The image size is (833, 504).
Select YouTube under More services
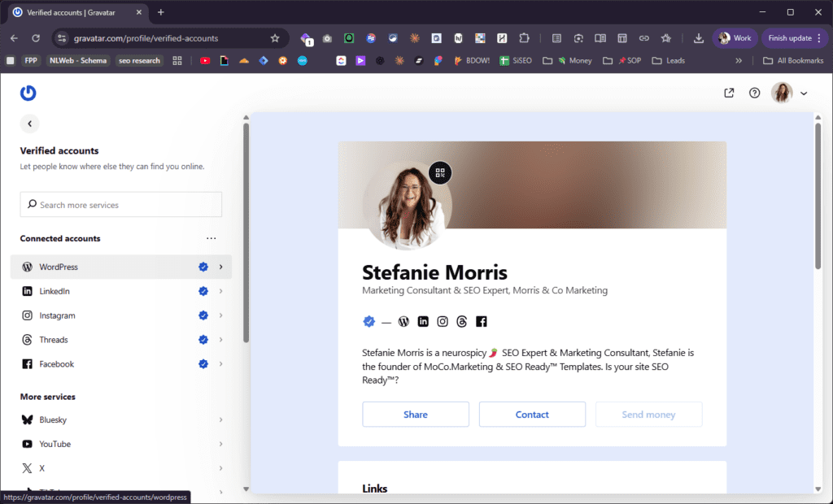click(x=55, y=444)
